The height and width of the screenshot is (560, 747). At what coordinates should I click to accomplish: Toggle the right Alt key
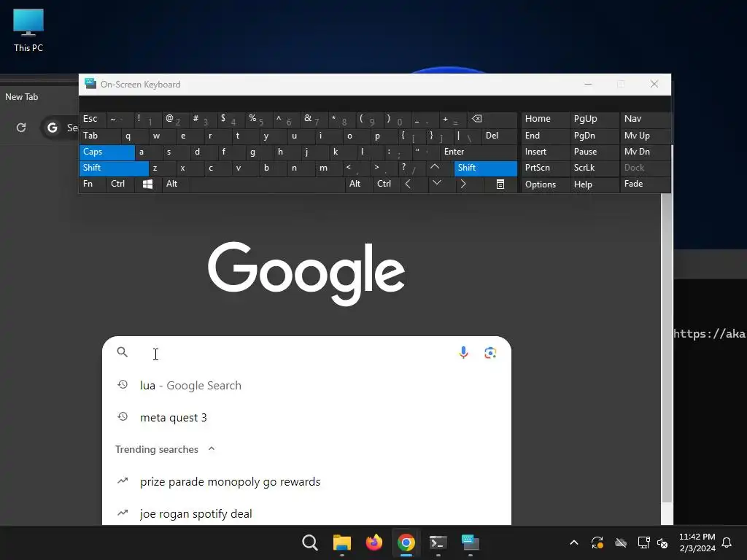coord(358,184)
